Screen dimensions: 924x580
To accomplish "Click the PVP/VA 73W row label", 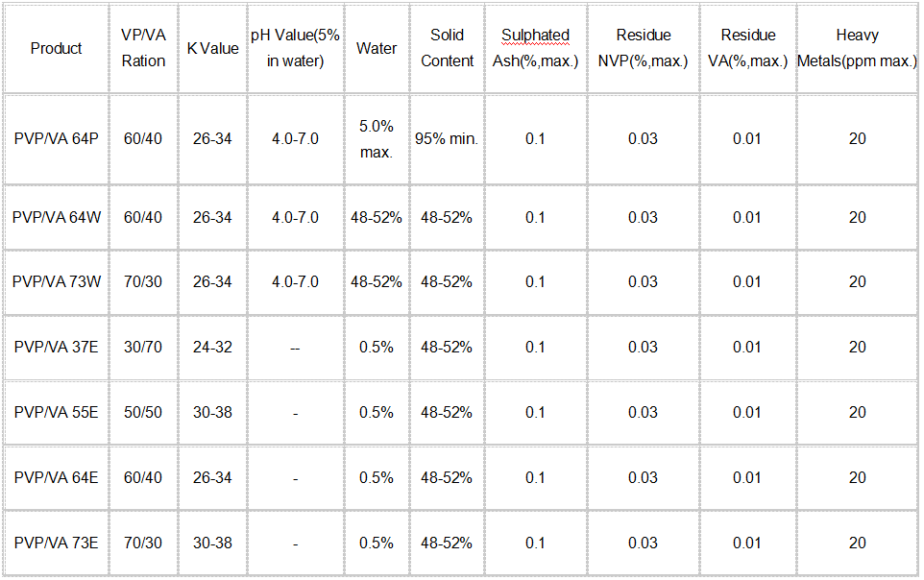I will point(56,281).
